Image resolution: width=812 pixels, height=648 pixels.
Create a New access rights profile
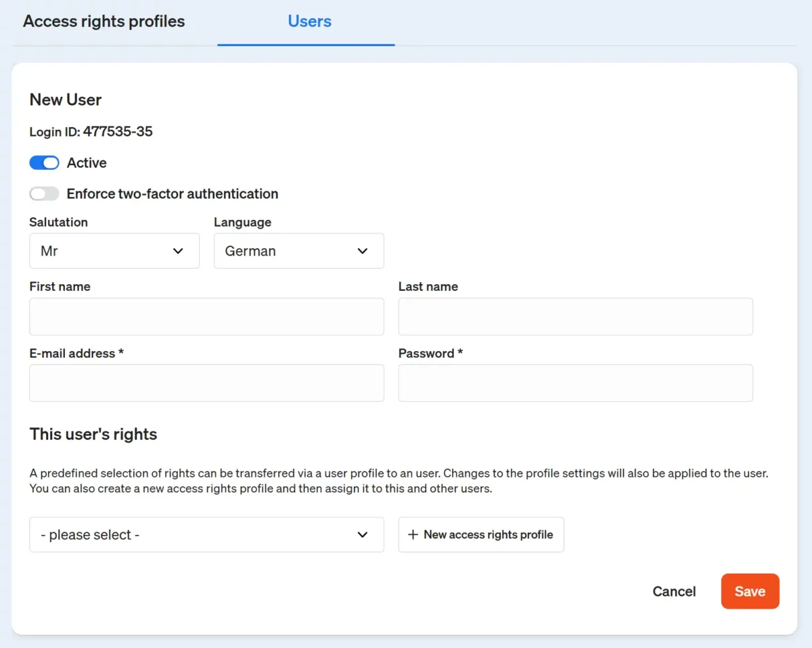[480, 534]
